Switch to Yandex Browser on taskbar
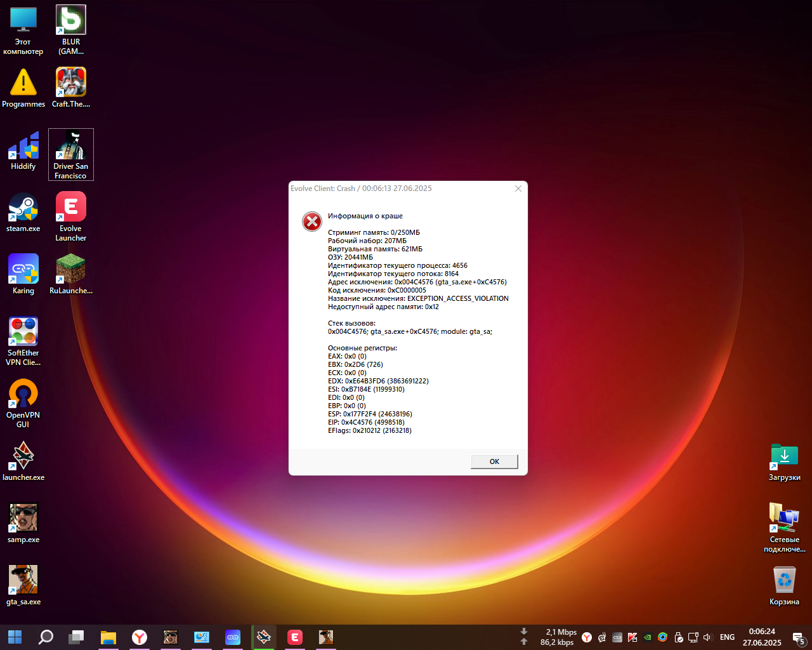This screenshot has width=812, height=650. tap(140, 637)
